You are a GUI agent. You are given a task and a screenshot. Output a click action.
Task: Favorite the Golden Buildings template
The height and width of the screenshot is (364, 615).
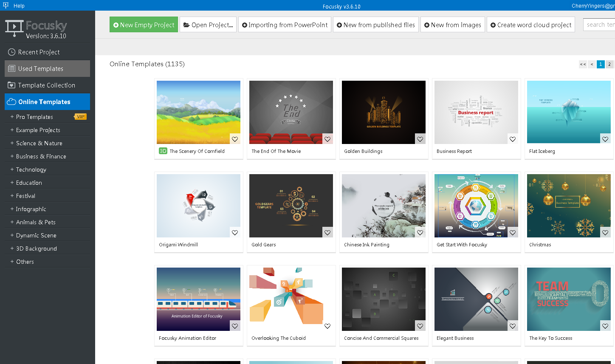pos(420,139)
